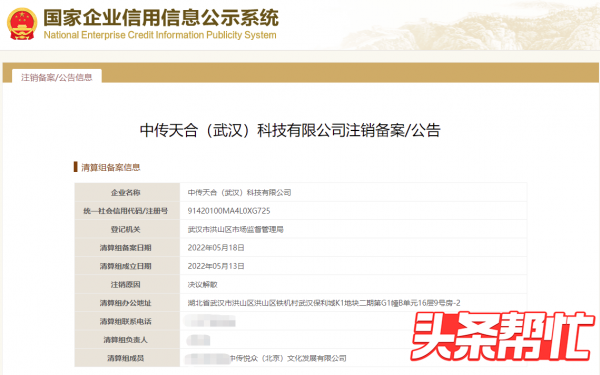Select date 2022年05月18日

[216, 248]
